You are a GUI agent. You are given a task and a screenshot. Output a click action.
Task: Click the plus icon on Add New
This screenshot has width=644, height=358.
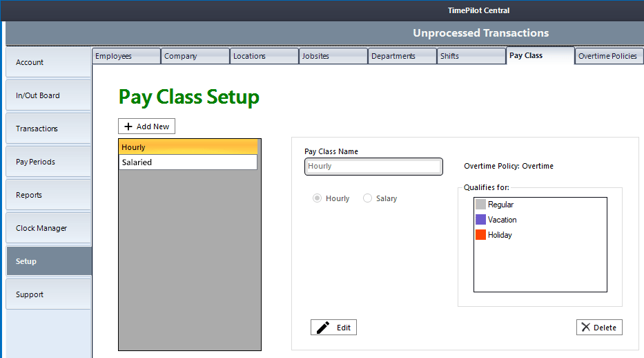click(x=128, y=126)
